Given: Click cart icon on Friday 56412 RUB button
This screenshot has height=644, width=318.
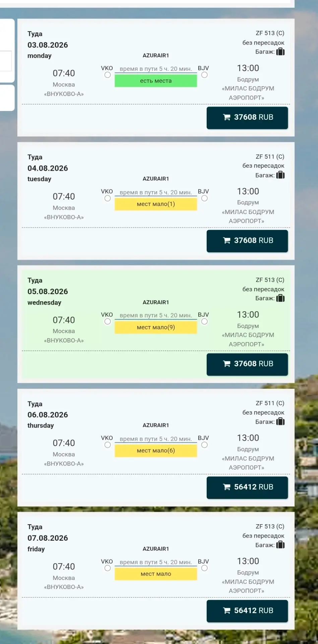Looking at the screenshot, I should point(227,610).
